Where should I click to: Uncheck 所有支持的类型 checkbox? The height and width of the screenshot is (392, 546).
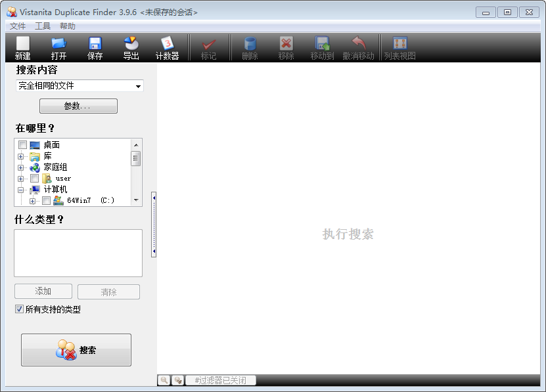[19, 309]
